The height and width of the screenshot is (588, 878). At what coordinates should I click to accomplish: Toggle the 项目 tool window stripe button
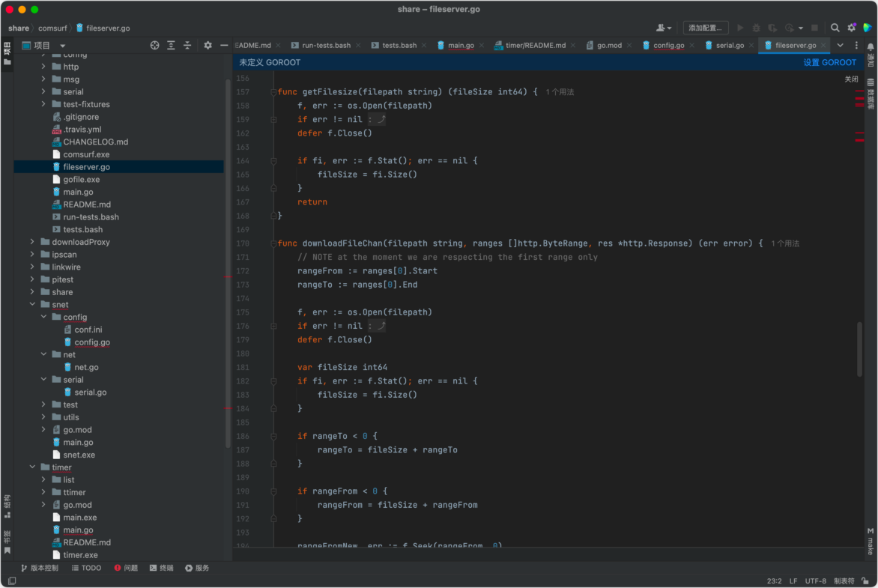[x=7, y=53]
